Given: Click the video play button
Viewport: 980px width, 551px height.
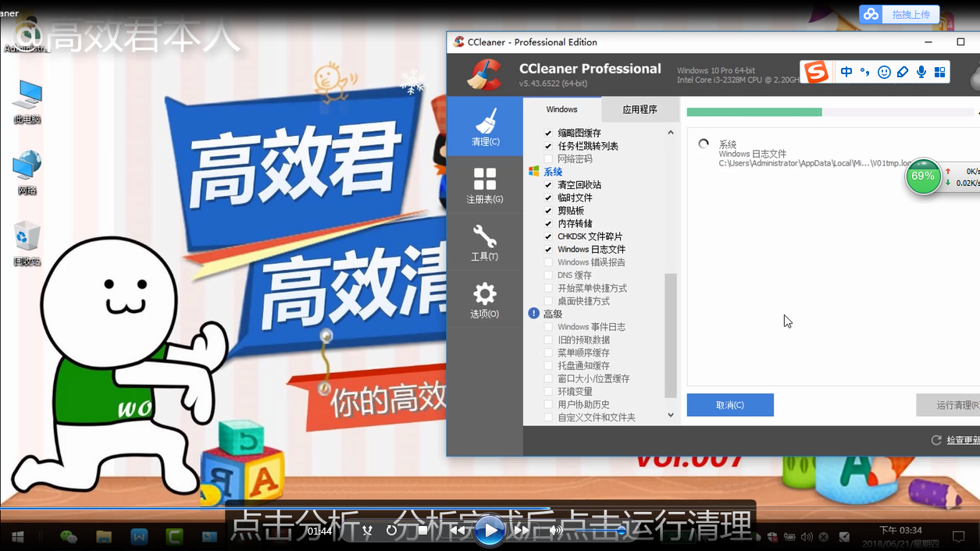Looking at the screenshot, I should (x=490, y=531).
